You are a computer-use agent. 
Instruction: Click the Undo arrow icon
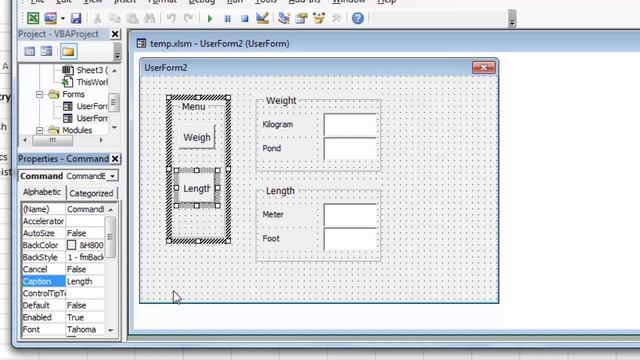(171, 18)
